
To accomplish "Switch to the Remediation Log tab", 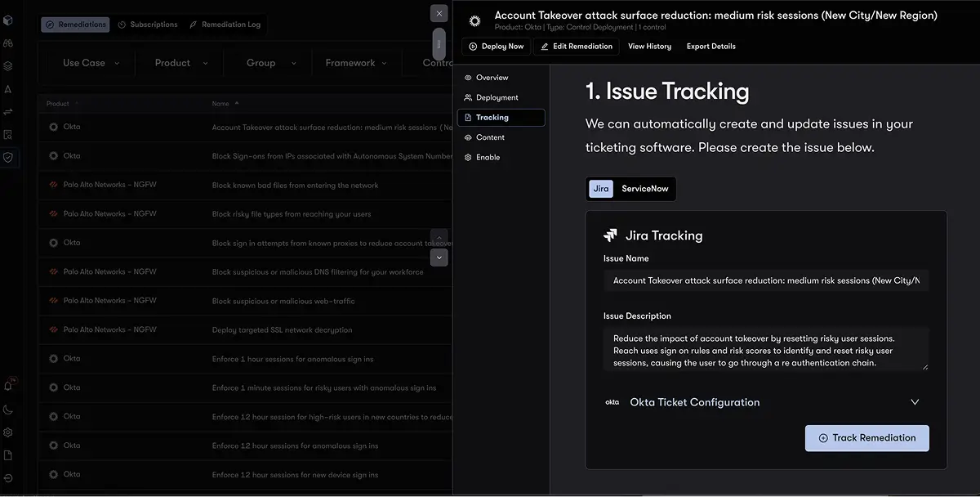I will click(225, 25).
